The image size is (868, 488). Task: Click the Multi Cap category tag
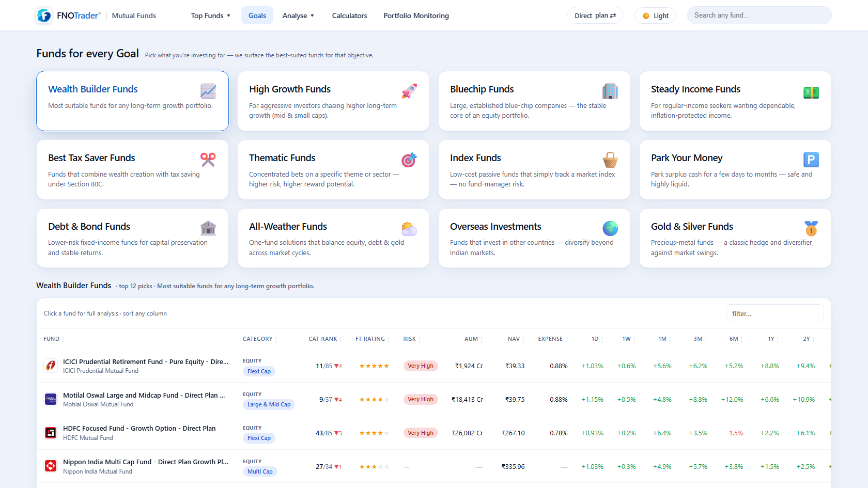tap(260, 471)
